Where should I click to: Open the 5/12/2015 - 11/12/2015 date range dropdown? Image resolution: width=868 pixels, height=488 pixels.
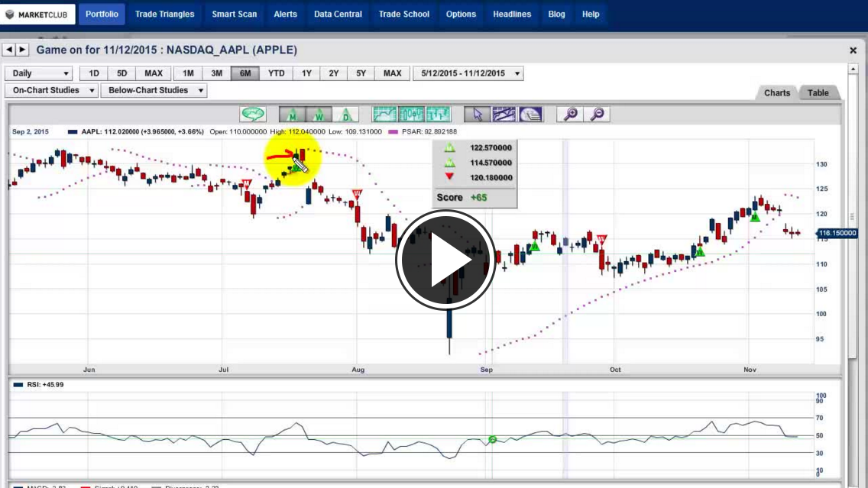[468, 73]
